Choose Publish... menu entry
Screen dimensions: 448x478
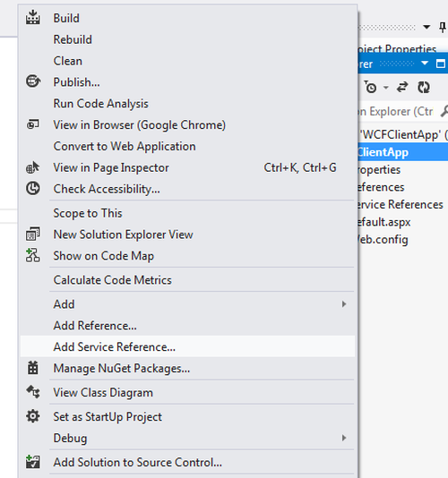(x=187, y=82)
